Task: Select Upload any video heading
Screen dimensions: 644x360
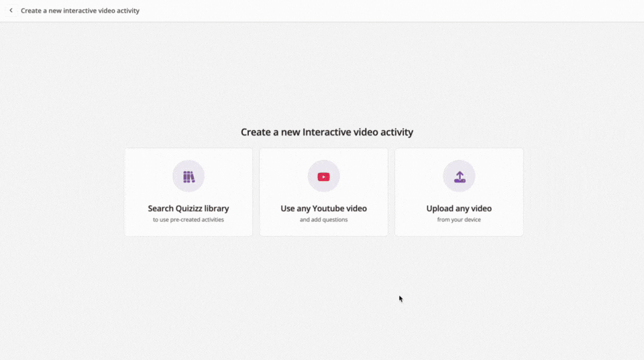Action: pos(459,208)
